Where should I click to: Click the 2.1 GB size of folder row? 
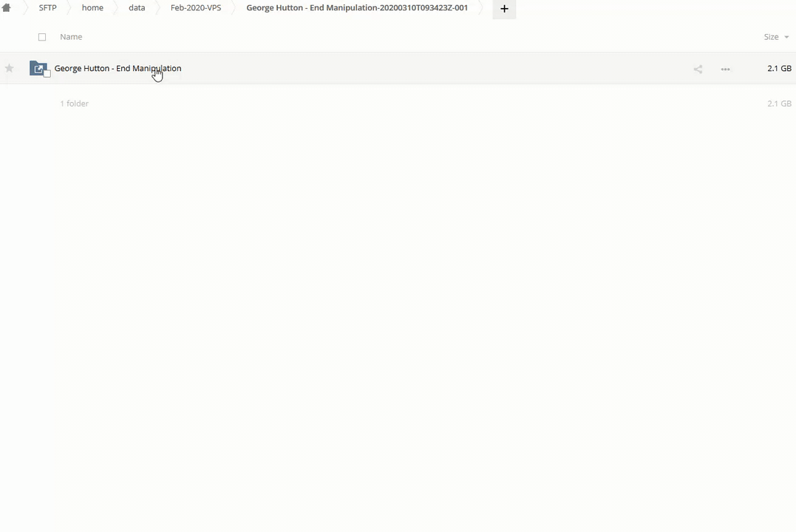[779, 69]
